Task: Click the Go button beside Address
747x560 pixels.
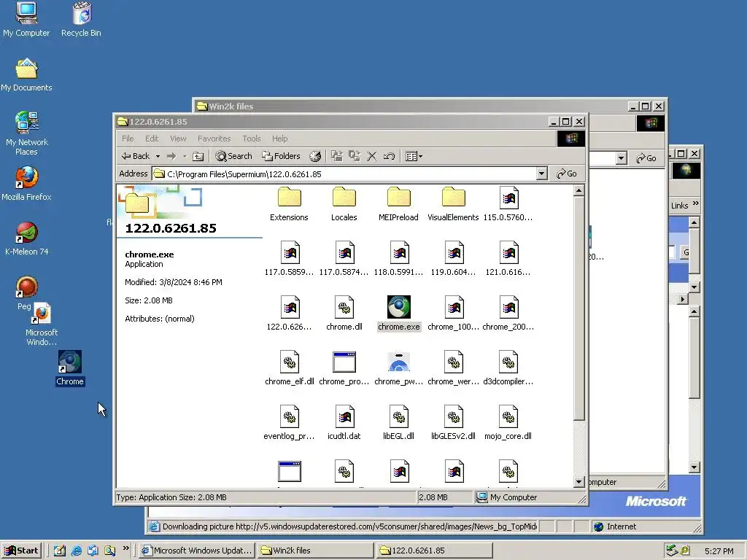Action: coord(567,174)
